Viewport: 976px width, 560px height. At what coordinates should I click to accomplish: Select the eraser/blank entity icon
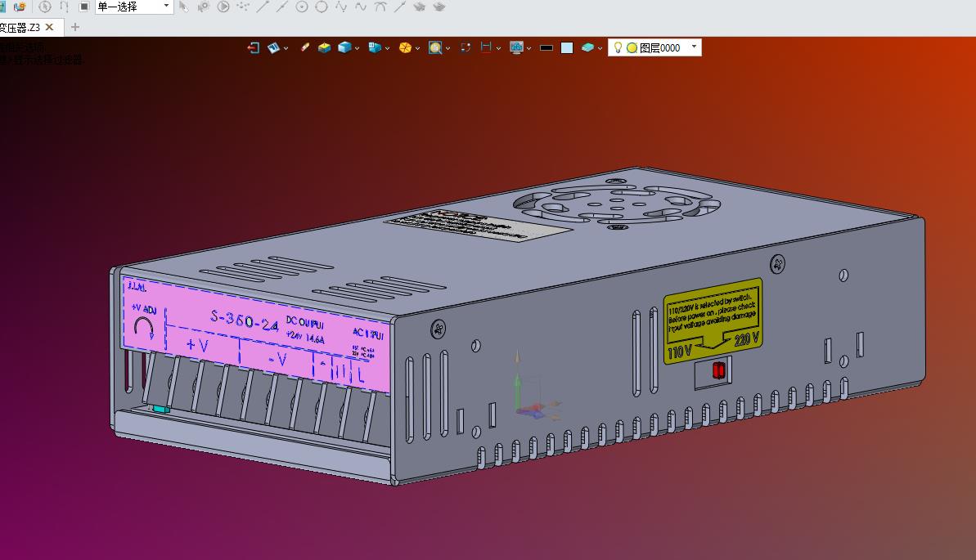click(305, 47)
